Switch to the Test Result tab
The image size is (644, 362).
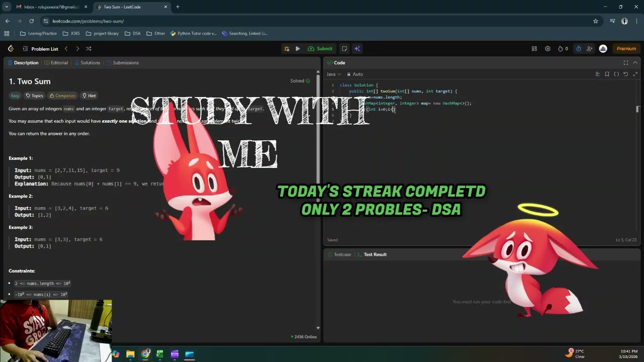(372, 254)
